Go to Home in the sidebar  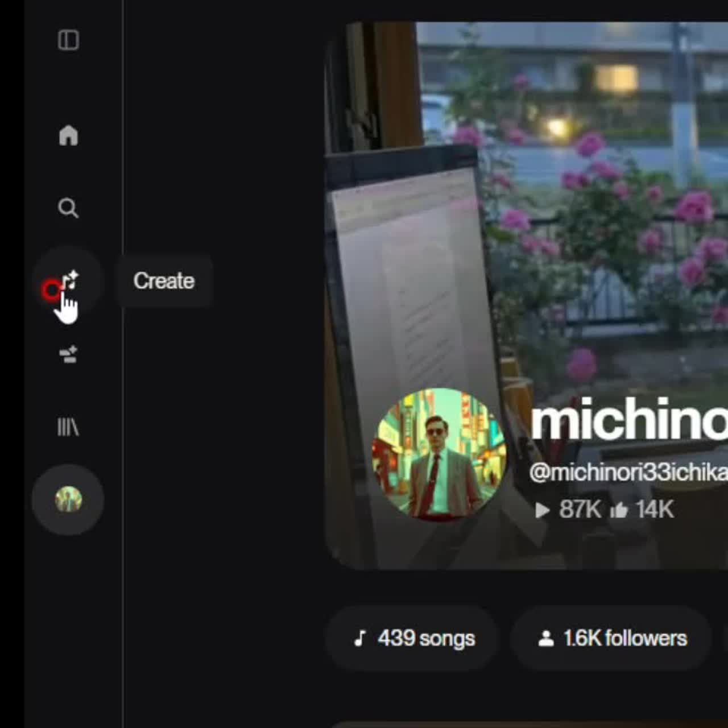[68, 135]
